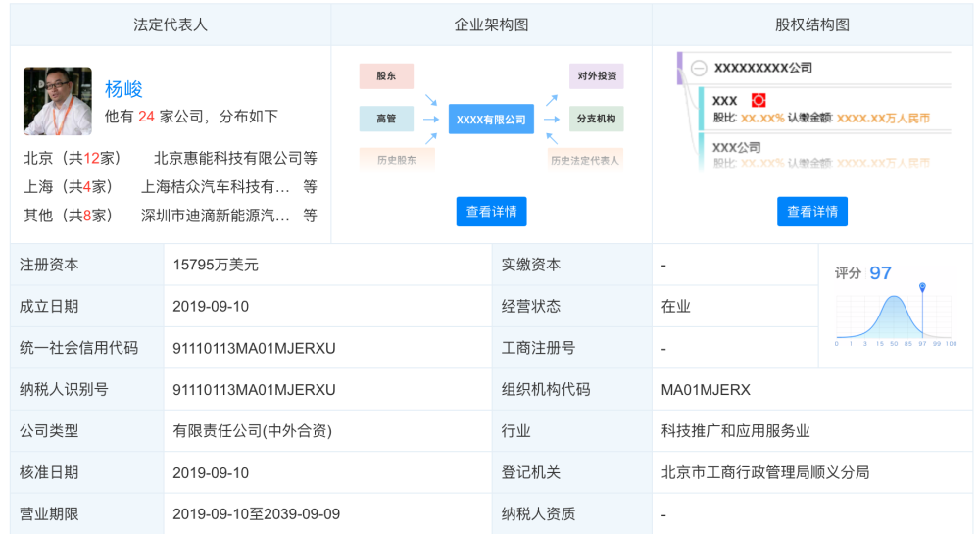Open 北京惠能科技有限公司 company link
Viewport: 980px width, 534px height.
click(228, 158)
